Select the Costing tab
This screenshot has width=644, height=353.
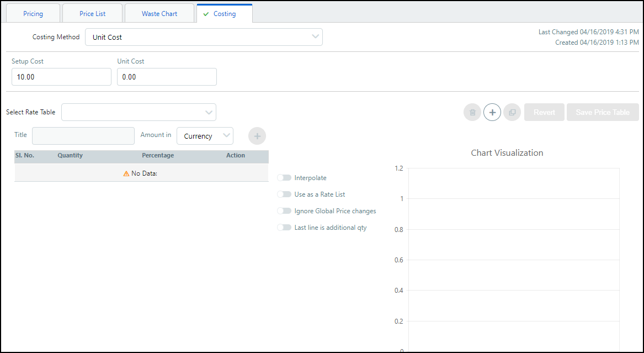click(x=225, y=14)
